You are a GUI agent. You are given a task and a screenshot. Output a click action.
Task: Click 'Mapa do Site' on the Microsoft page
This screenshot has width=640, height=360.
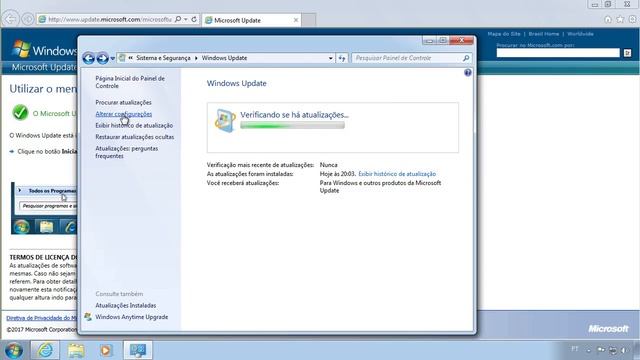click(504, 34)
